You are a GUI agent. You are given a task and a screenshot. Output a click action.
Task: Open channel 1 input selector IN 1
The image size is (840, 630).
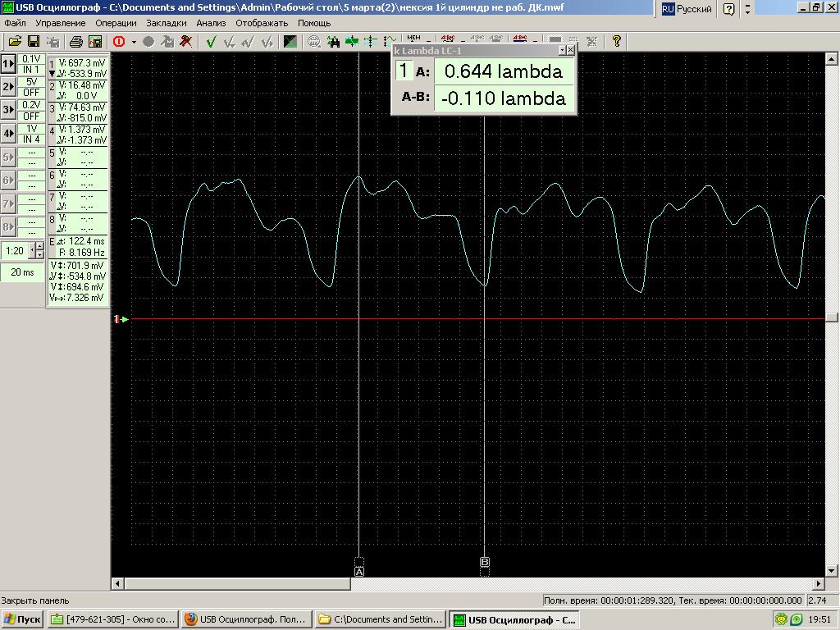pyautogui.click(x=31, y=70)
